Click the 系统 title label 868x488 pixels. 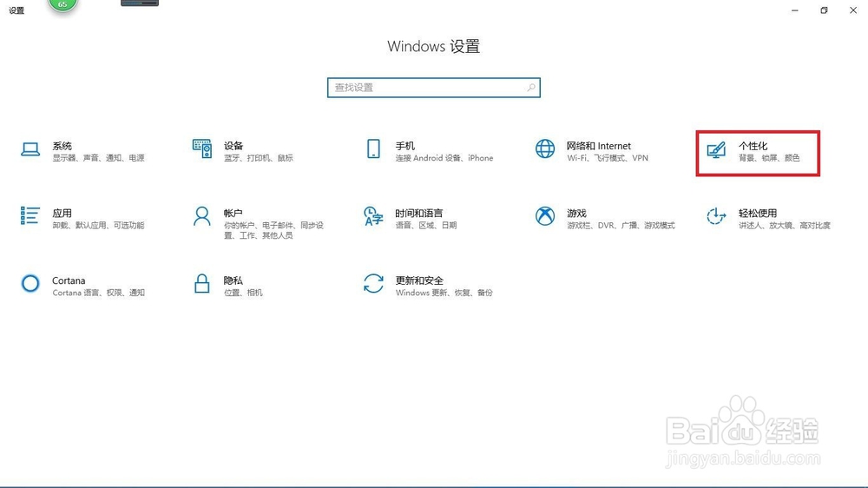pos(62,146)
